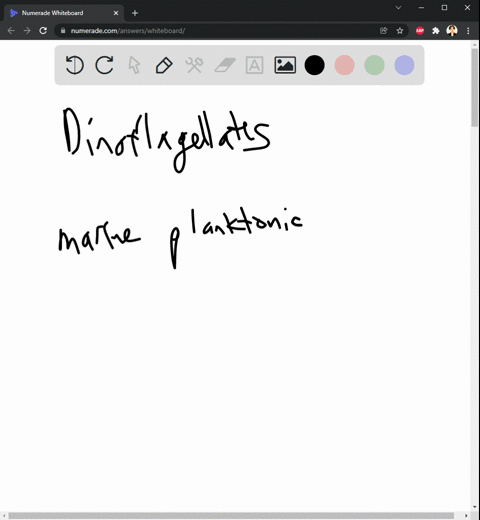This screenshot has width=480, height=520.
Task: Open a new browser tab
Action: click(135, 13)
